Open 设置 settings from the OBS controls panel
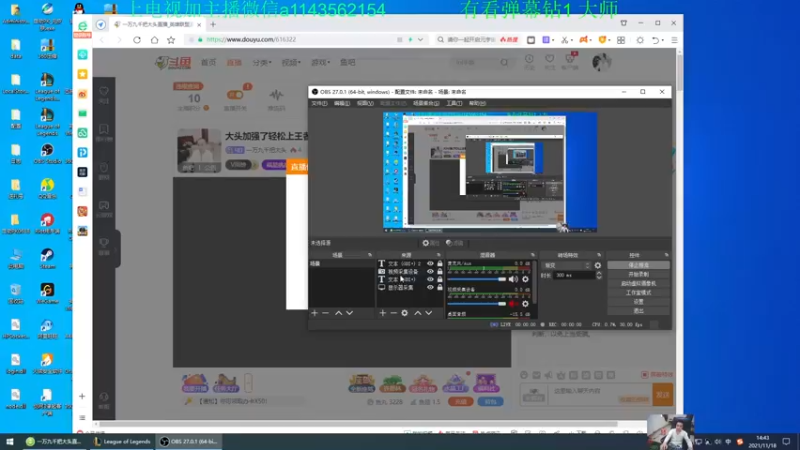Viewport: 800px width, 450px height. [638, 302]
